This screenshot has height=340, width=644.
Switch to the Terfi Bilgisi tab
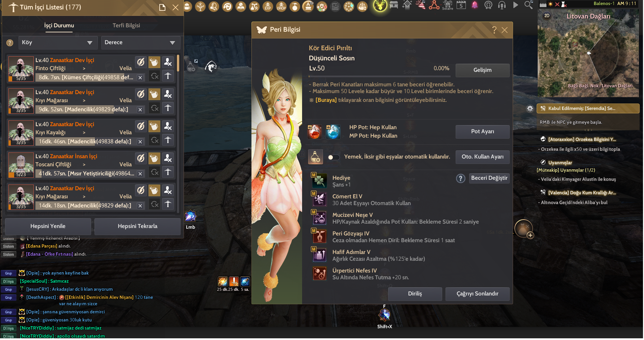point(126,26)
